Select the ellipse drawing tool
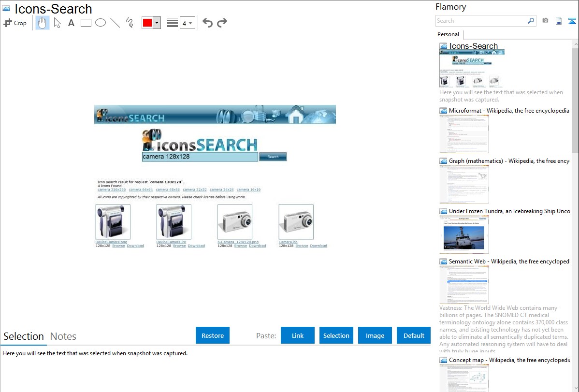 coord(101,23)
